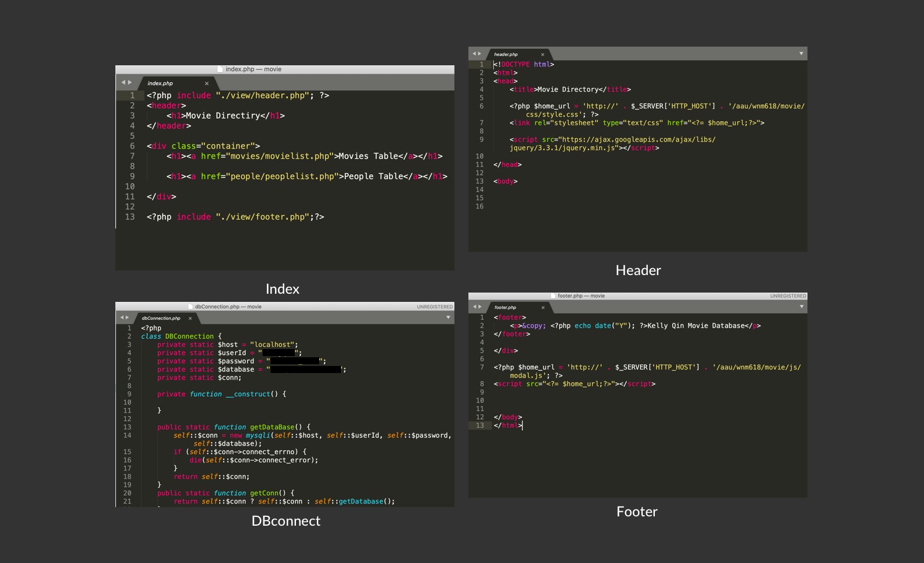This screenshot has height=563, width=924.
Task: Click UNREGISTERED label in dbConnection.php window
Action: [x=435, y=307]
